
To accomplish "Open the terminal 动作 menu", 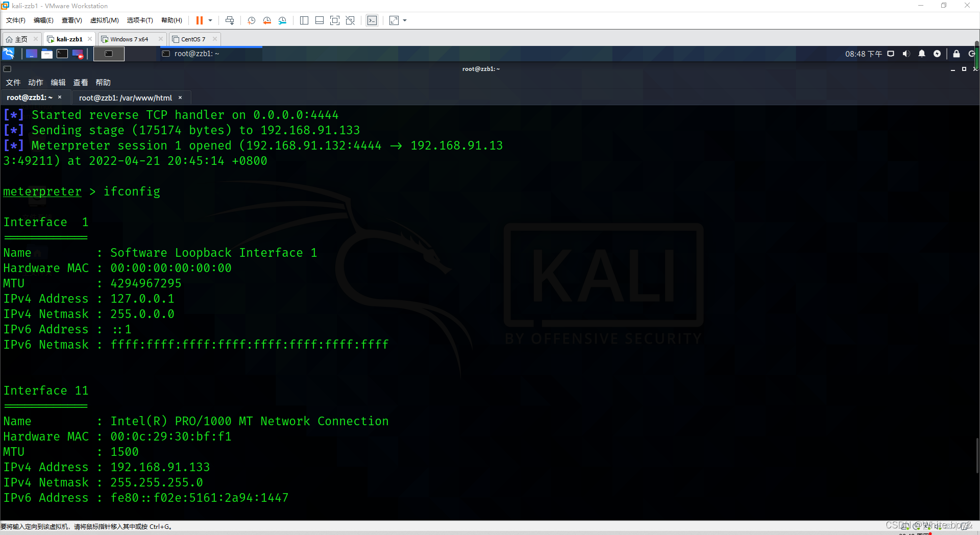I will (x=36, y=82).
